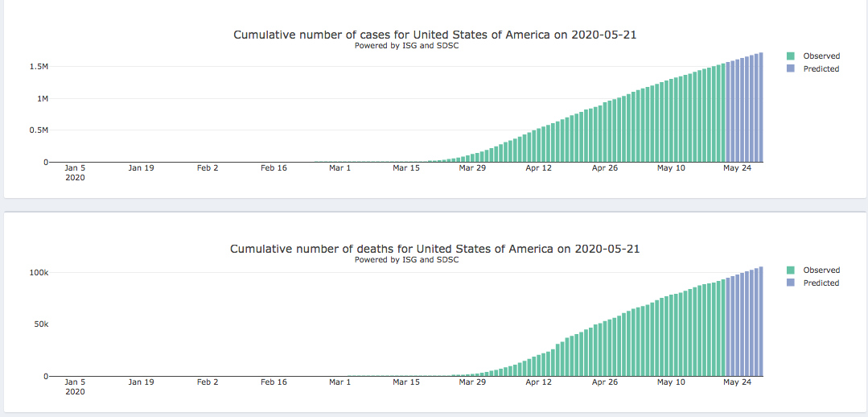Click the cumulative deaths chart title
The width and height of the screenshot is (868, 417).
(x=435, y=249)
